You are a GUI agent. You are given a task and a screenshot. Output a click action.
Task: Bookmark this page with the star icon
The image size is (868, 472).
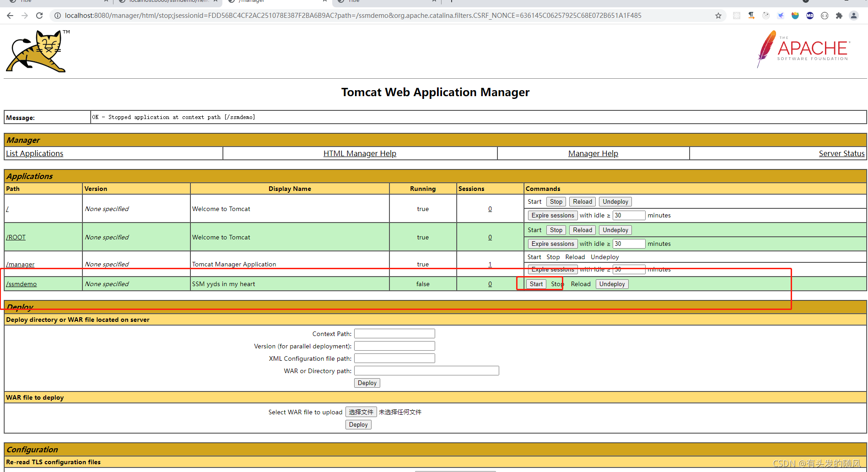718,16
